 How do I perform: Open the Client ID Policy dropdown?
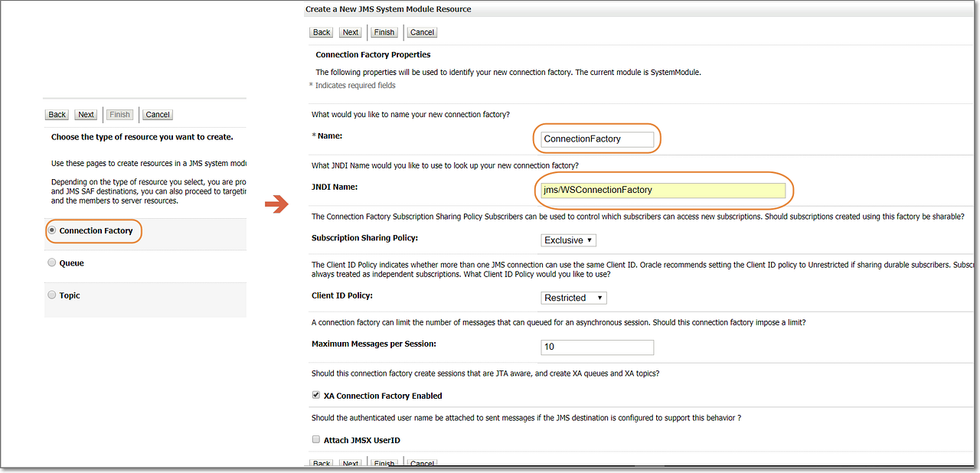click(573, 297)
